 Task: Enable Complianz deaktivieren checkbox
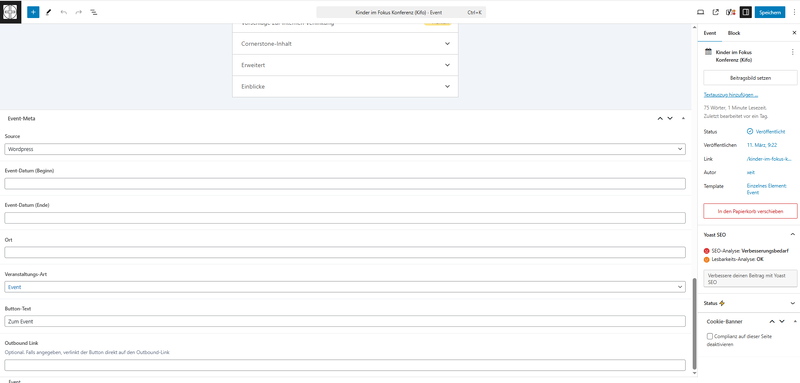click(710, 337)
